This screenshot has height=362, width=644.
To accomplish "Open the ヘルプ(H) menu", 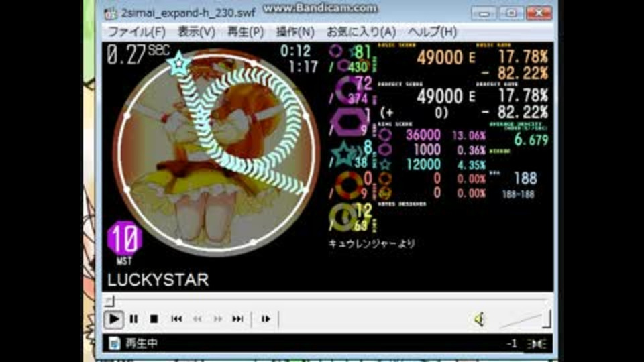I will [x=433, y=32].
